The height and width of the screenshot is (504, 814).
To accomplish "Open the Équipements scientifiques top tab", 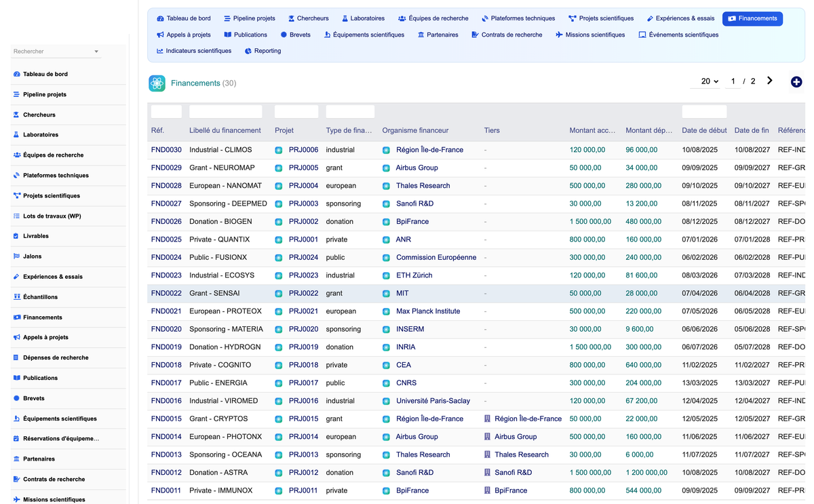I will 364,35.
